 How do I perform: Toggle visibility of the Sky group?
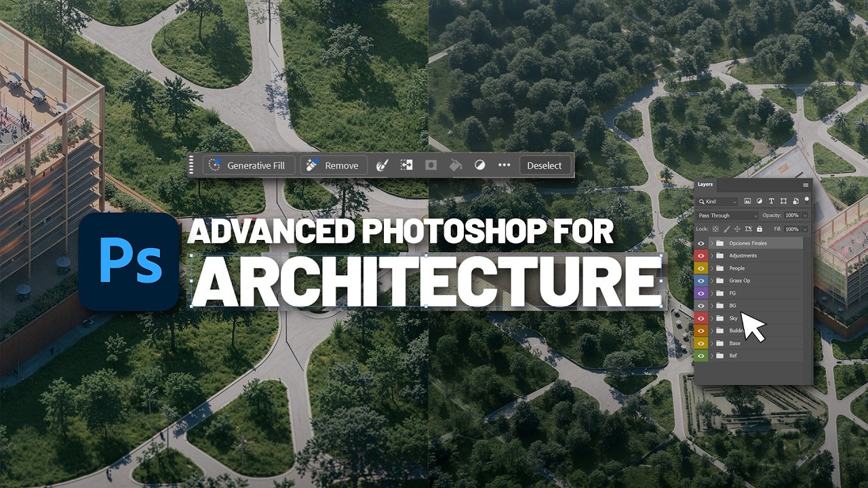point(701,318)
